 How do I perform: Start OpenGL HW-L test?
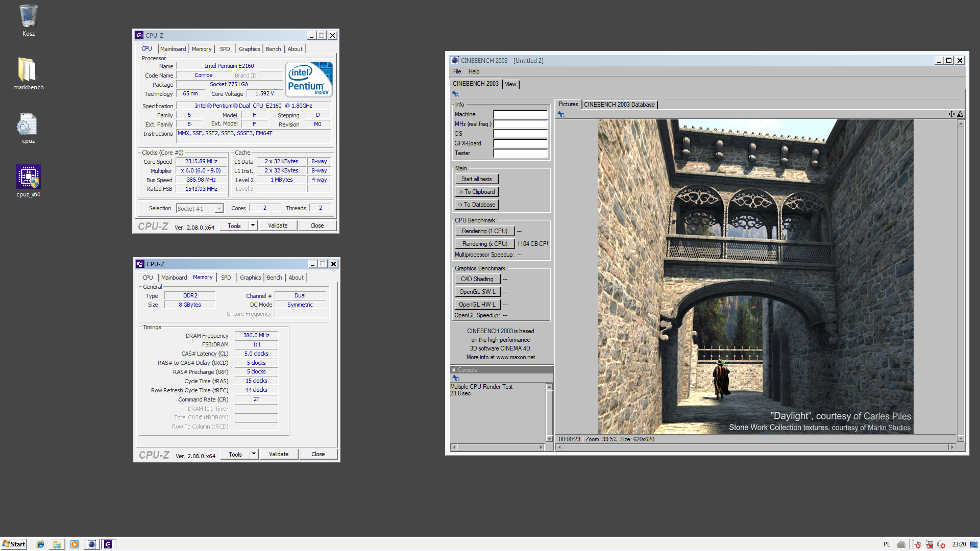477,305
